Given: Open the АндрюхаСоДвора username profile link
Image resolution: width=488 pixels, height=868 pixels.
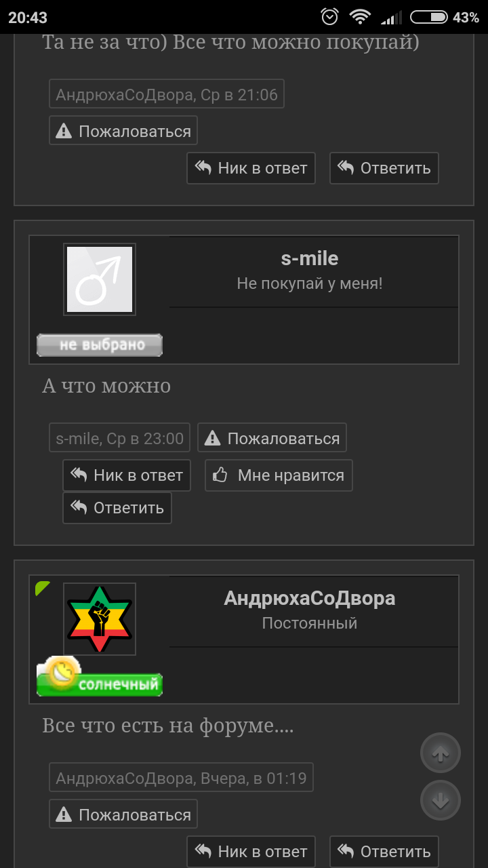Looking at the screenshot, I should pos(310,598).
